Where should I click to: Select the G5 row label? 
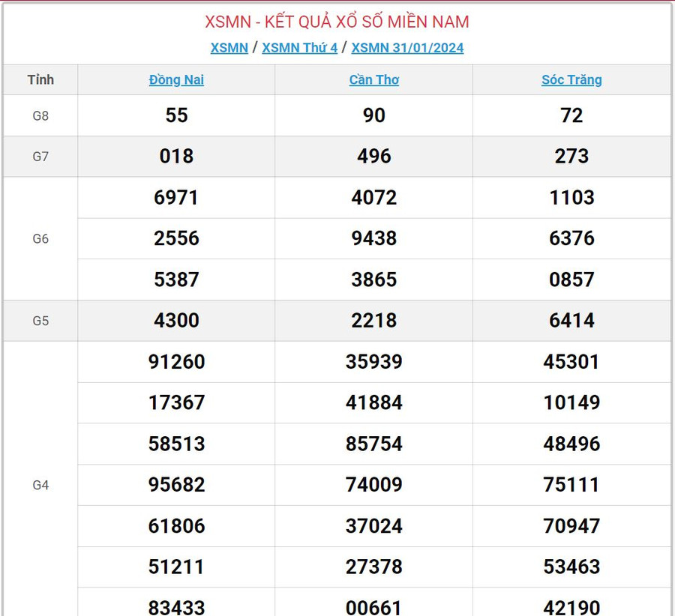(x=40, y=321)
